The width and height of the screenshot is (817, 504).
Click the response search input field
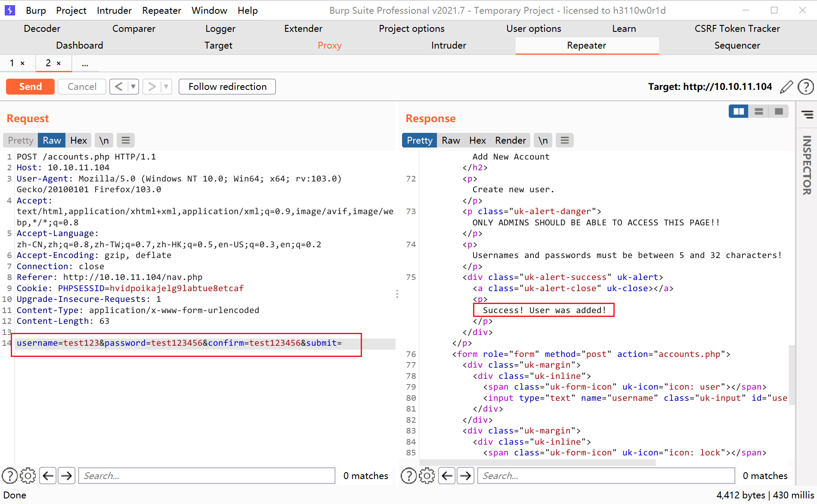coord(606,476)
